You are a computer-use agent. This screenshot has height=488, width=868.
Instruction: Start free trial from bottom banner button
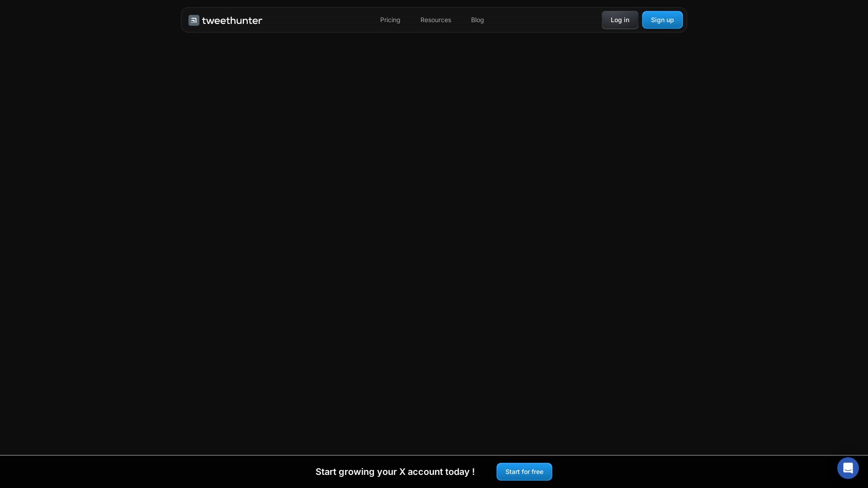click(524, 472)
